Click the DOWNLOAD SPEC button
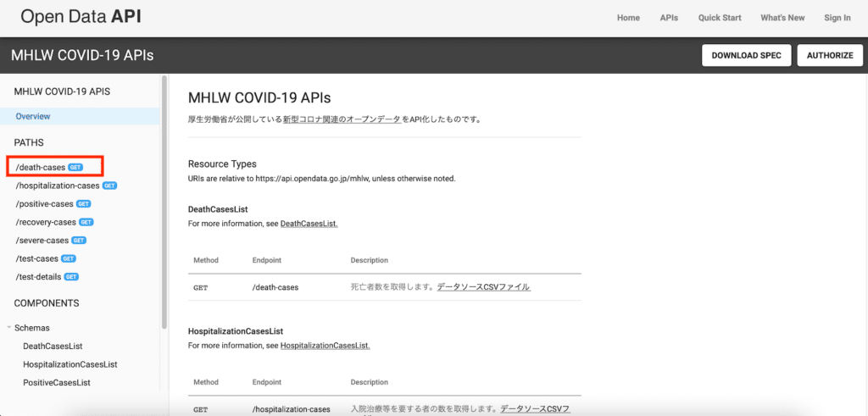 click(x=746, y=55)
